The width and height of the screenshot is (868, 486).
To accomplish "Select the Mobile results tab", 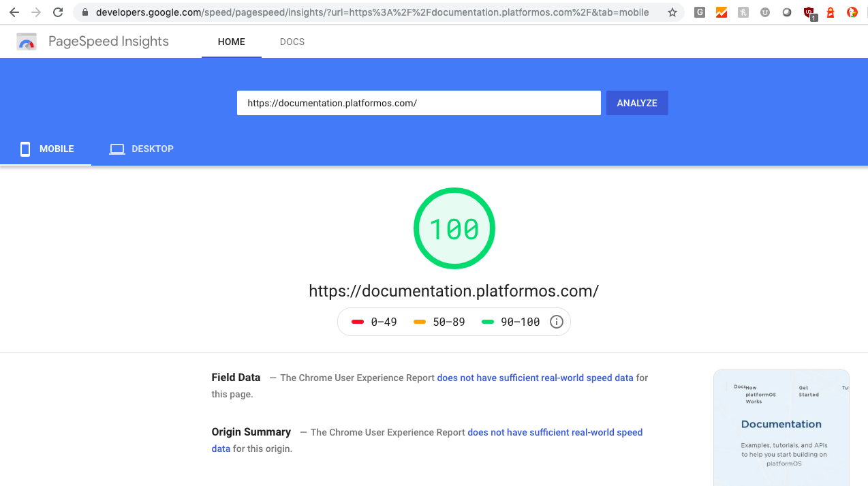I will (46, 149).
